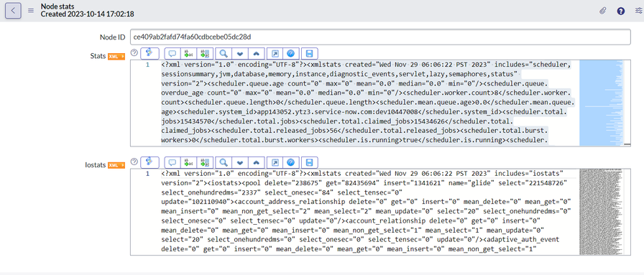Click the Replace icon in Iostats toolbar
The image size is (644, 275).
[x=188, y=162]
